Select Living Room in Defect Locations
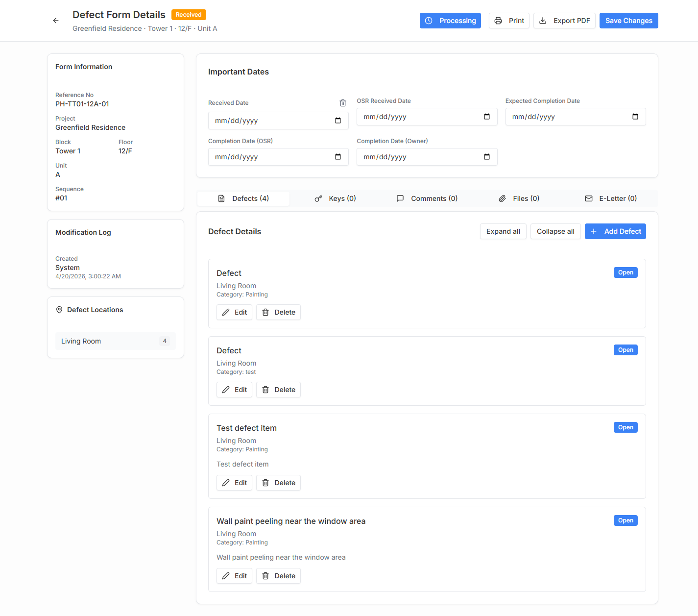This screenshot has height=616, width=698. (x=116, y=341)
